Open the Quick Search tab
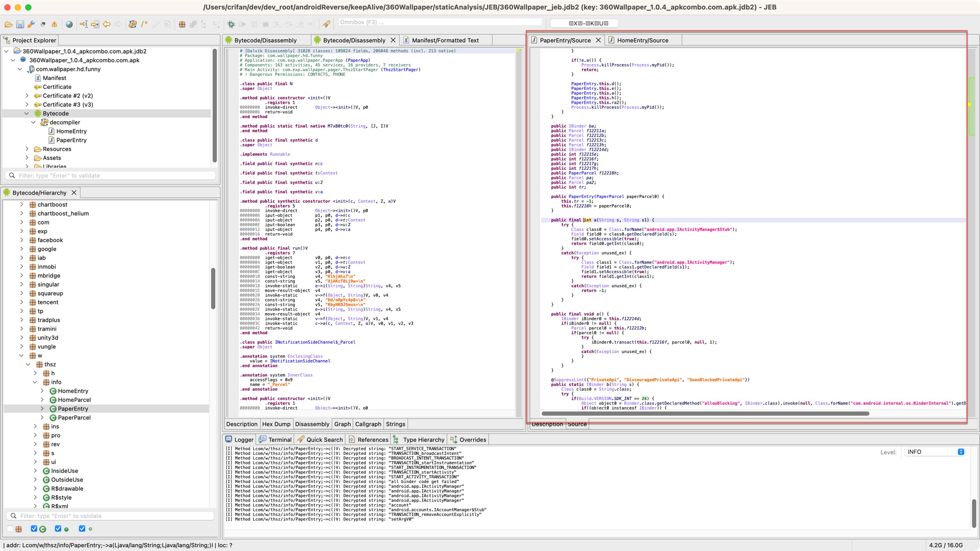 [320, 440]
